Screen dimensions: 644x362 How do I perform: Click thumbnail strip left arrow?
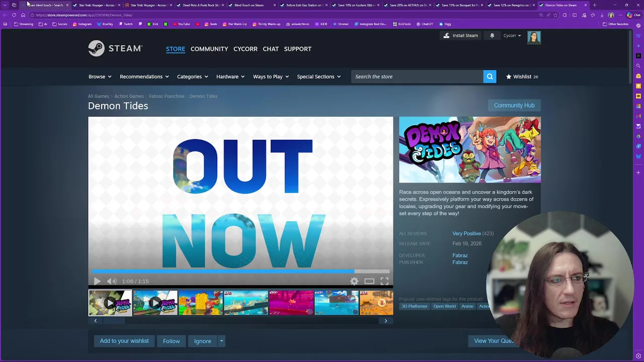pos(95,321)
